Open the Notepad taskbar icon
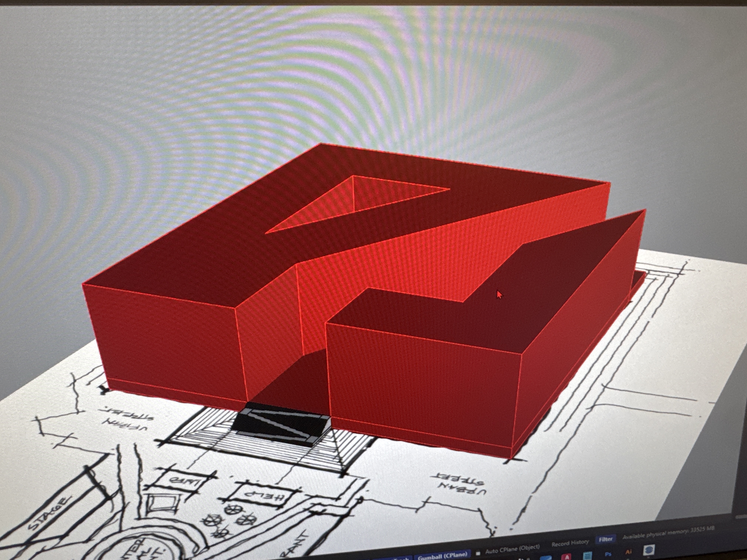 pyautogui.click(x=587, y=556)
